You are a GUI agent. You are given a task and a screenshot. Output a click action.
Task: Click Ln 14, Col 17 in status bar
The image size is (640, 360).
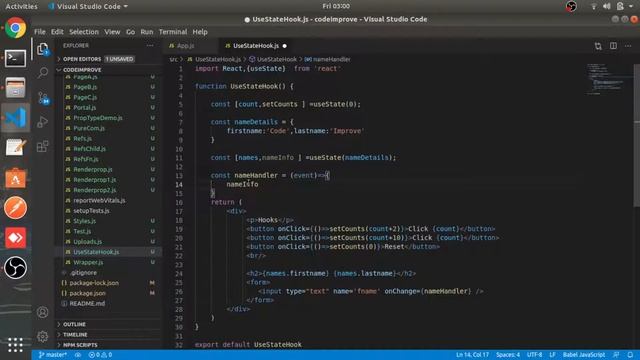pos(472,355)
